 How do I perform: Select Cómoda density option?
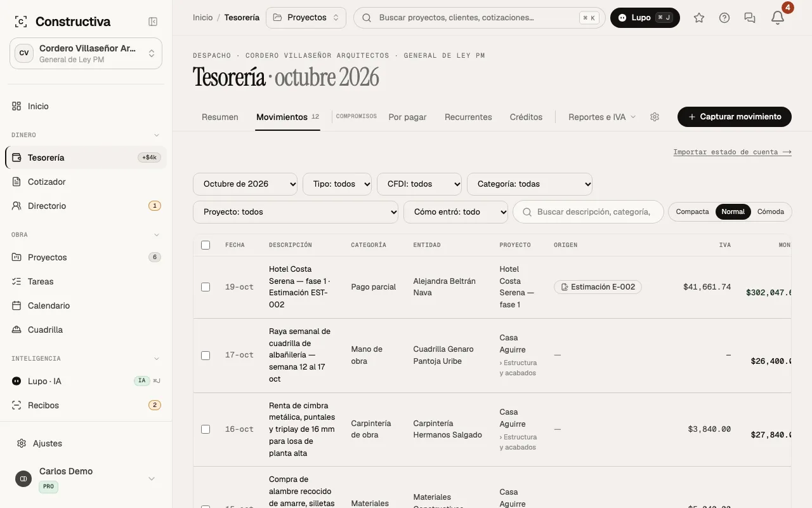[771, 212]
